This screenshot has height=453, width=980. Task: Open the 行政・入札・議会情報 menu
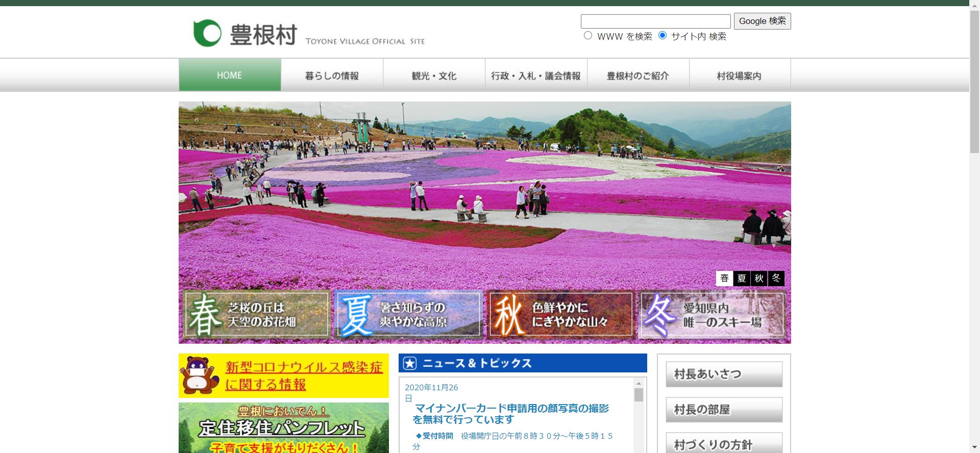click(536, 75)
